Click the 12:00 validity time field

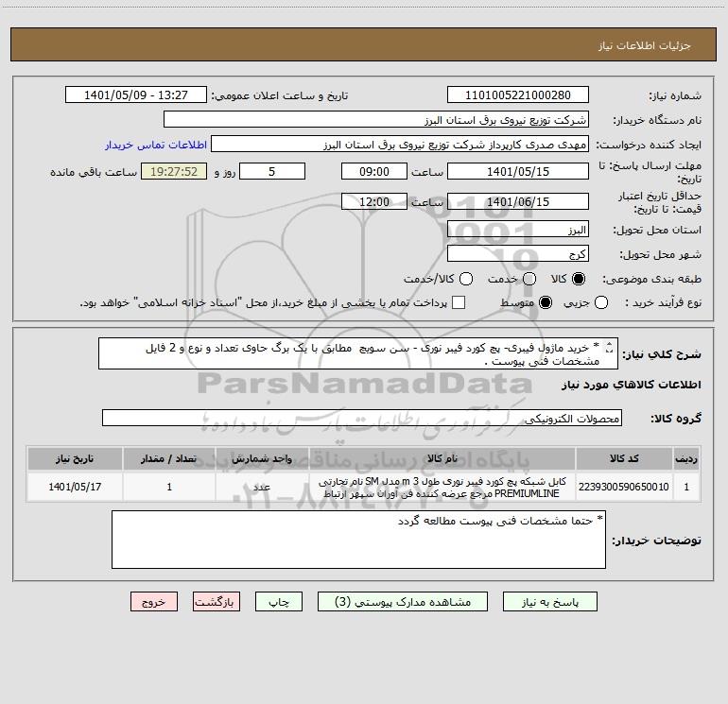[x=374, y=201]
